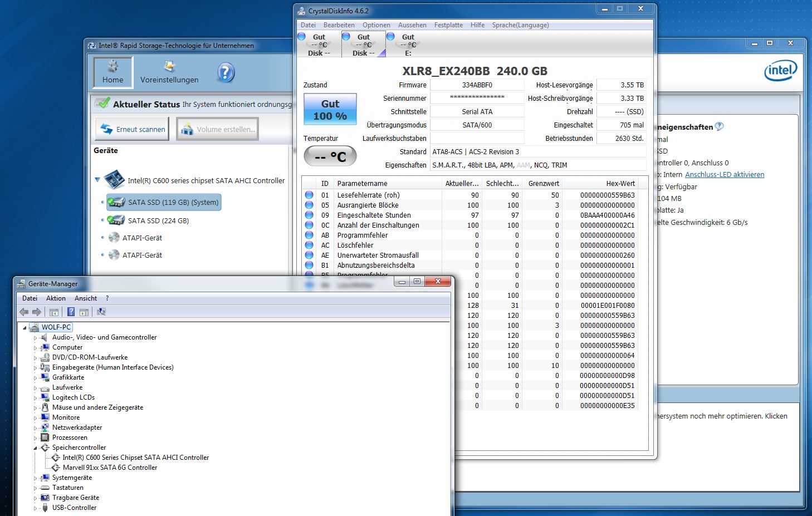The height and width of the screenshot is (516, 812).
Task: Click the Hex-Wert column header
Action: (599, 183)
